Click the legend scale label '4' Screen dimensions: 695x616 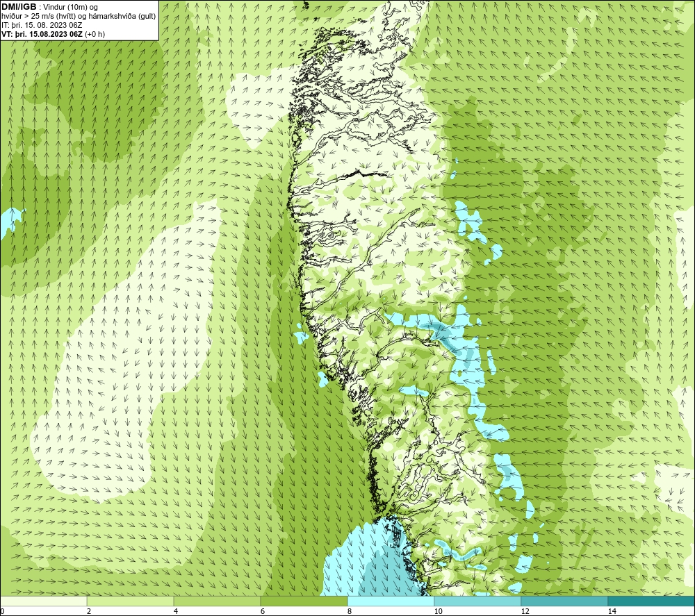176,612
